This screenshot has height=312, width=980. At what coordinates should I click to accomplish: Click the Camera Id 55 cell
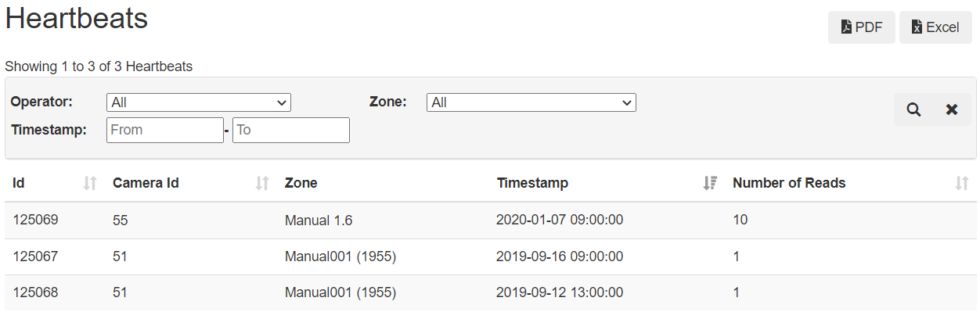[x=120, y=221]
